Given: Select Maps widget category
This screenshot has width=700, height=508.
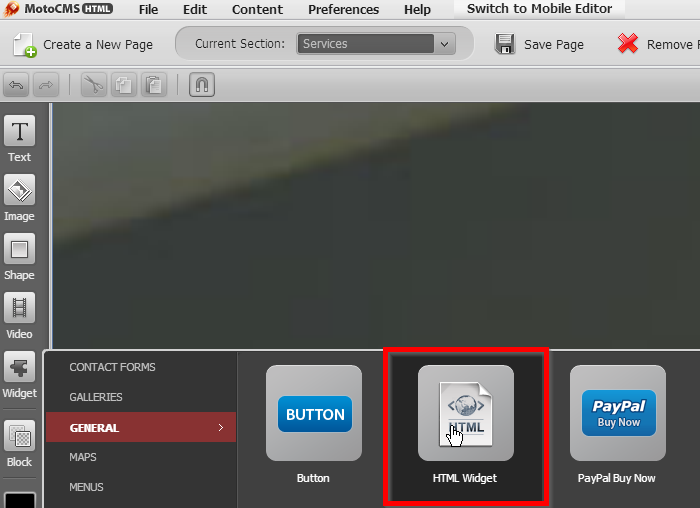Looking at the screenshot, I should click(83, 457).
